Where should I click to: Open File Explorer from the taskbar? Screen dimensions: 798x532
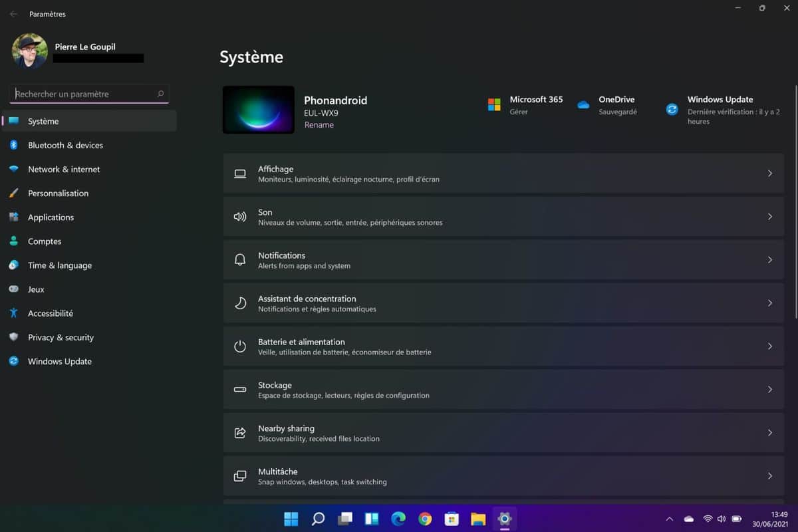point(478,519)
